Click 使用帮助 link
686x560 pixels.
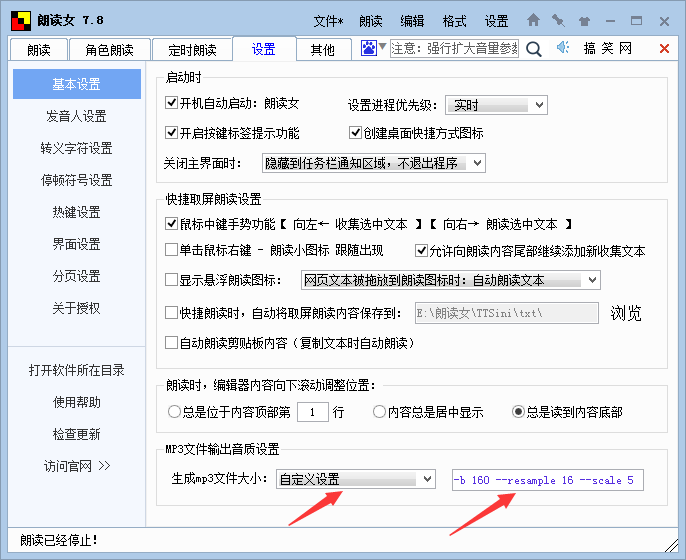click(77, 402)
